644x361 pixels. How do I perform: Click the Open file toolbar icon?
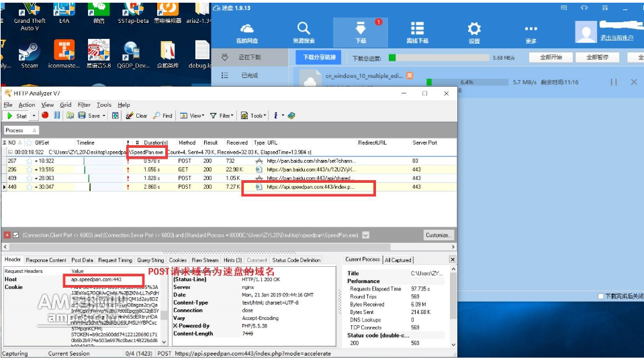(71, 116)
